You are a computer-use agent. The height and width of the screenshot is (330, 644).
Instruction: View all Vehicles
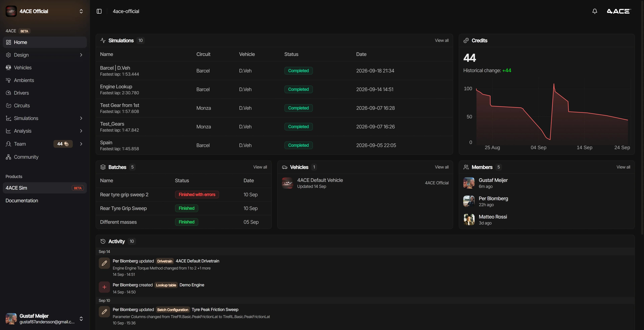[x=442, y=167]
